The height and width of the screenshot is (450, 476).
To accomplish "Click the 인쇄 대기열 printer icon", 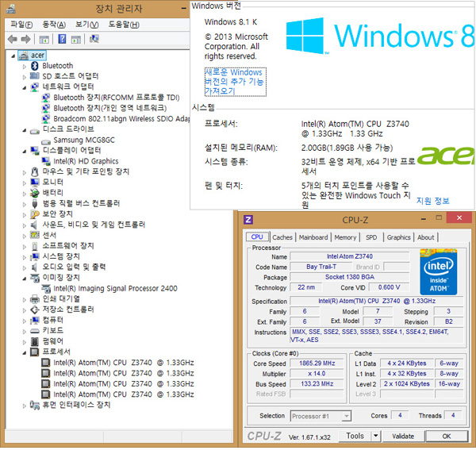I will 35,299.
